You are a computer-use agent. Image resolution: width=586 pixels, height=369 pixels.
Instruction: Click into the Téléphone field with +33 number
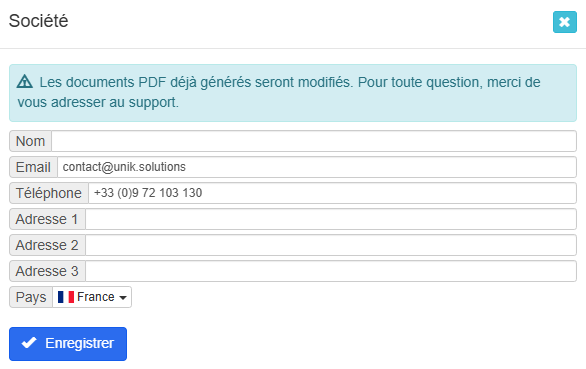point(333,193)
